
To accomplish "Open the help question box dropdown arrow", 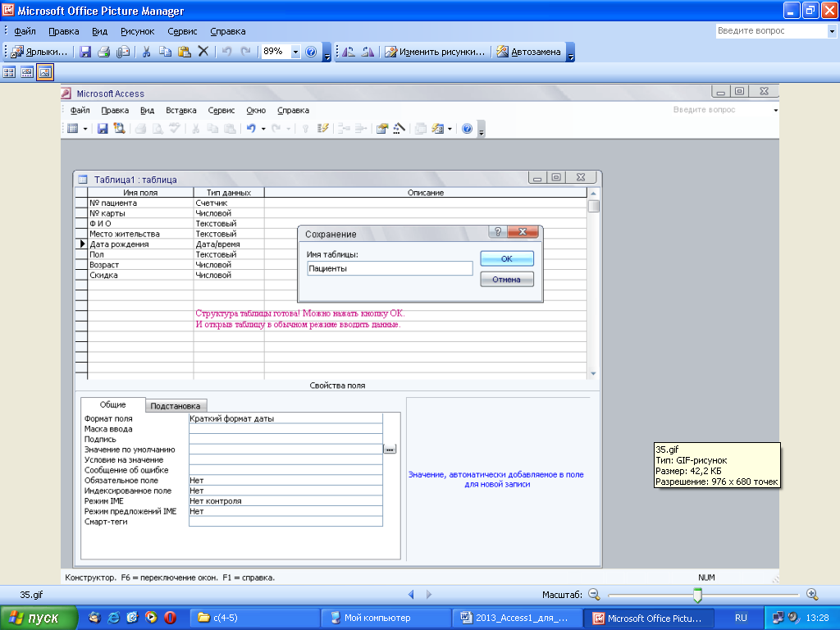I will click(832, 31).
